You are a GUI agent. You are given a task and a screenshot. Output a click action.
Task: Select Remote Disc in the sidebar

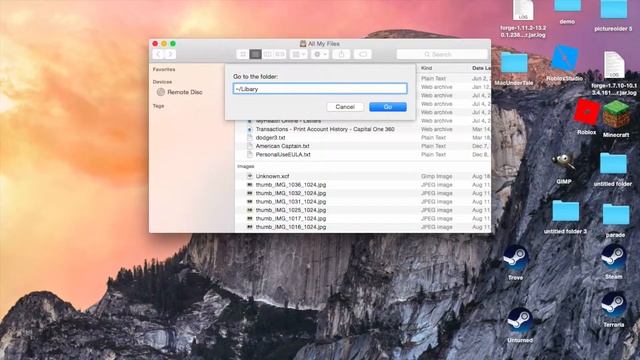[180, 92]
